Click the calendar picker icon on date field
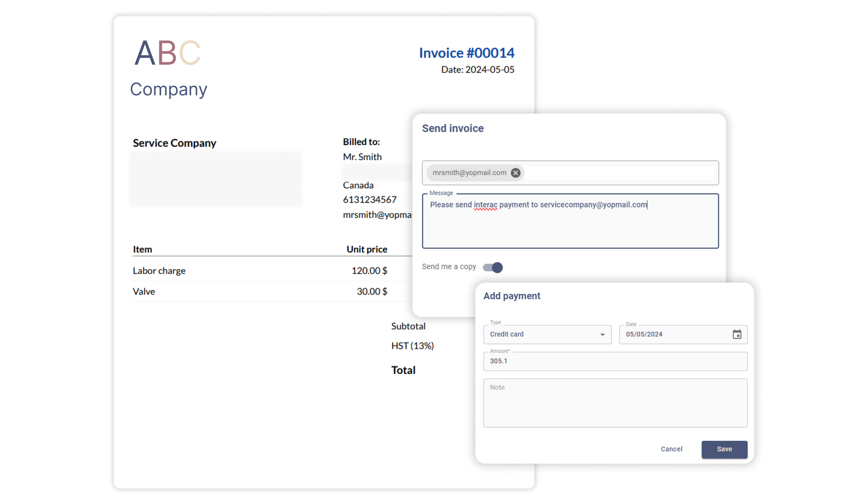Screen dimensions: 868x504 (736, 334)
